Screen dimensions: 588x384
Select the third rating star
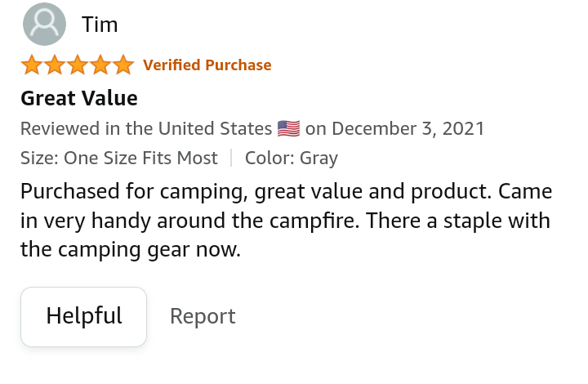[x=78, y=65]
